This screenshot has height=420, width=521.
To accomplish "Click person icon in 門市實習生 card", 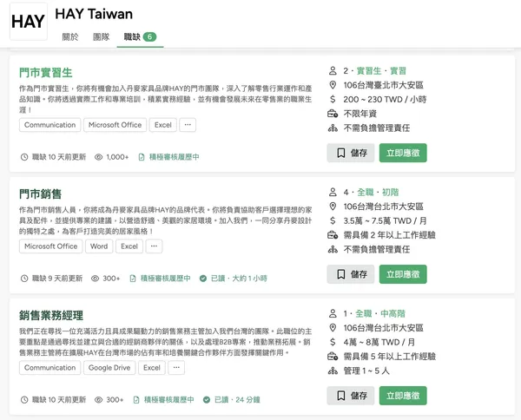I will (x=333, y=70).
